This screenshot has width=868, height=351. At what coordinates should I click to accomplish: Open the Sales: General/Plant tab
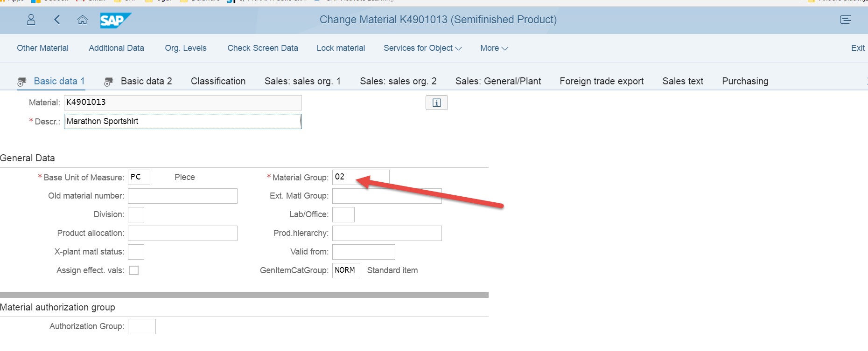tap(498, 81)
